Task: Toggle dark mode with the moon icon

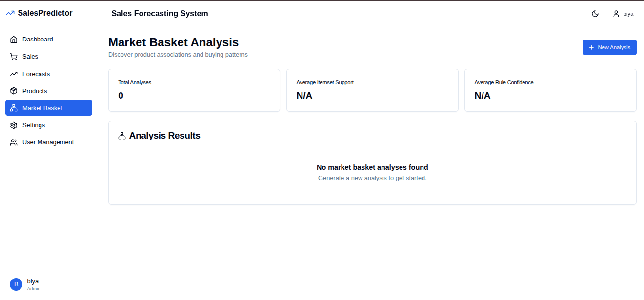Action: (595, 14)
